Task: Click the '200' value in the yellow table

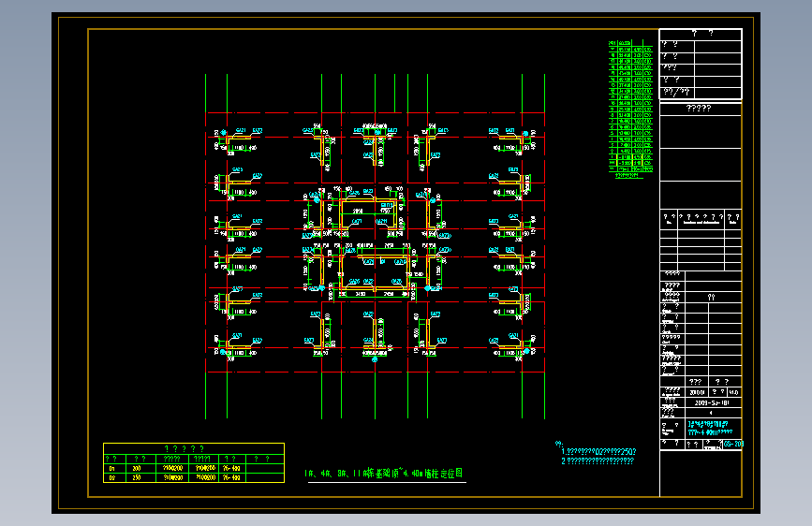Action: coord(137,468)
